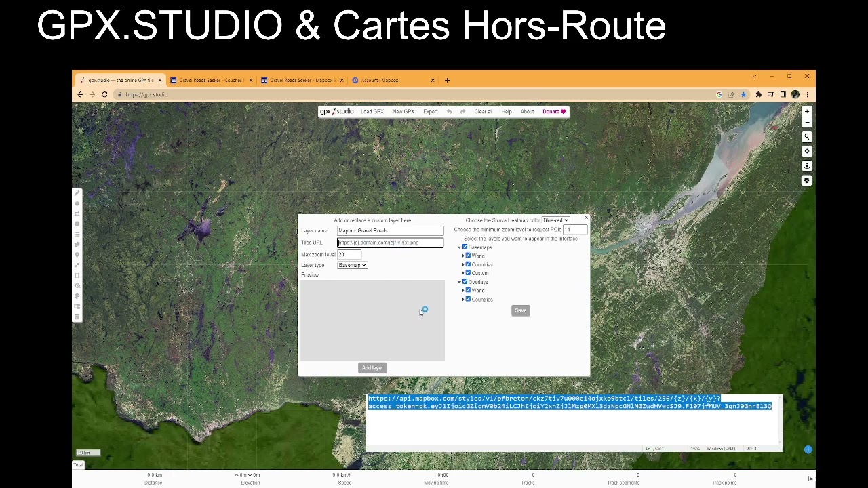Viewport: 868px width, 488px height.
Task: Open the Export menu item
Action: (x=431, y=112)
